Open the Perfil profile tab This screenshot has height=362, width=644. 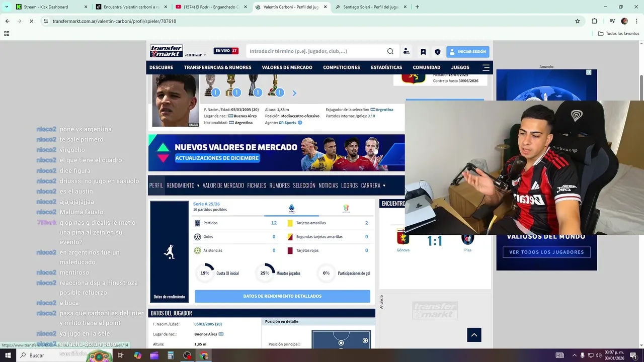pos(156,186)
